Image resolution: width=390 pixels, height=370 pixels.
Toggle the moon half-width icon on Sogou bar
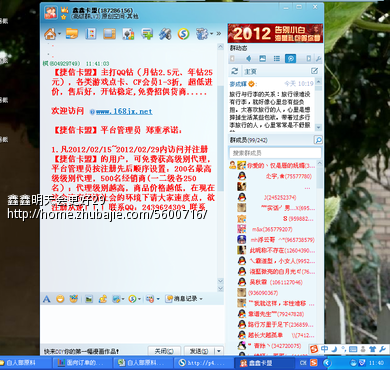pyautogui.click(x=334, y=349)
